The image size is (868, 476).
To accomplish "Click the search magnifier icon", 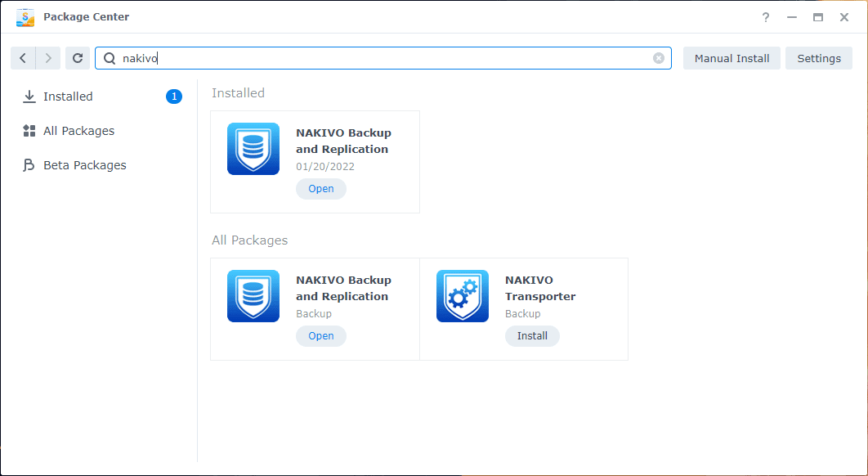I will pyautogui.click(x=110, y=58).
